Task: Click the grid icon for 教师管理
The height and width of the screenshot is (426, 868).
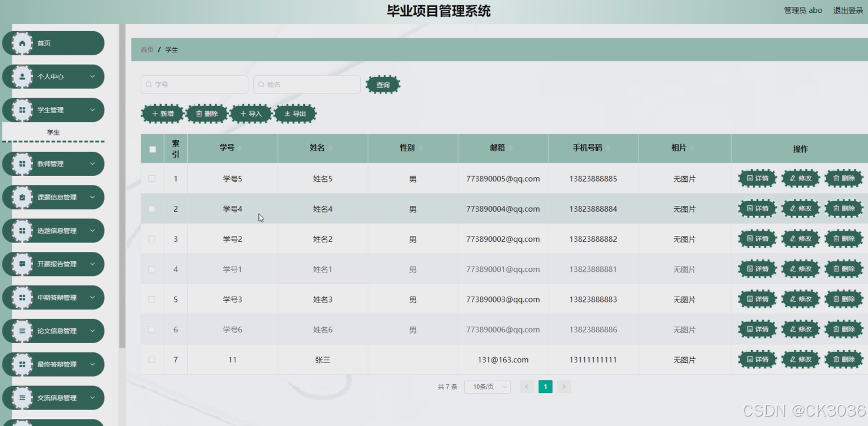Action: pos(22,164)
